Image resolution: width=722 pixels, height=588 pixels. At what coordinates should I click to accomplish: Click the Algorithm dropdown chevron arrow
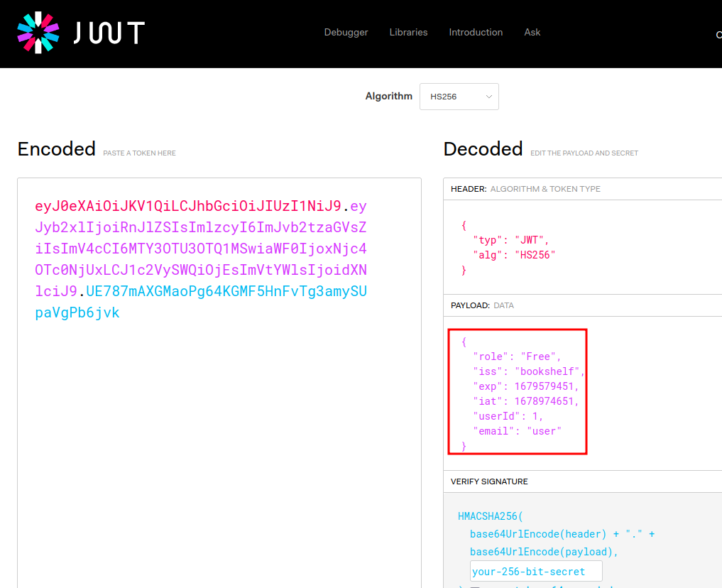[489, 97]
